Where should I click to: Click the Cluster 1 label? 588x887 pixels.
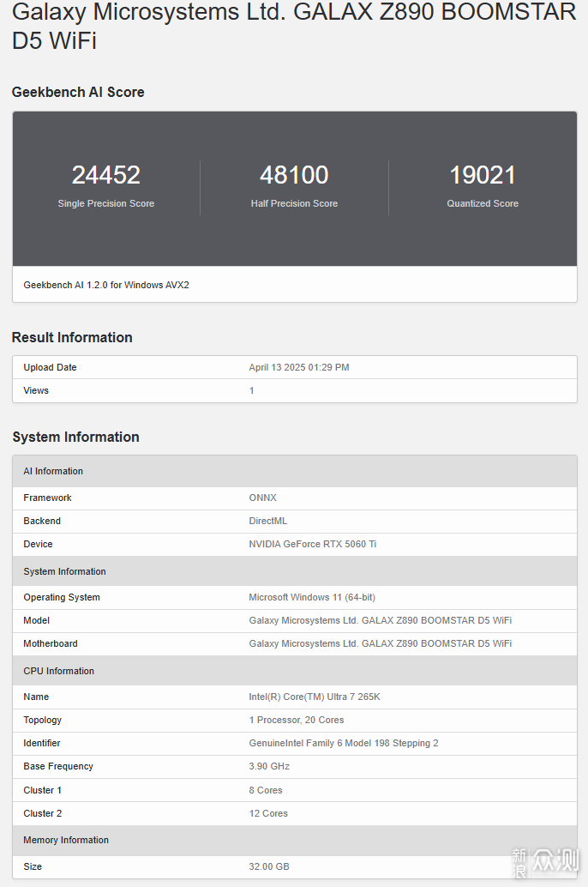click(x=42, y=790)
